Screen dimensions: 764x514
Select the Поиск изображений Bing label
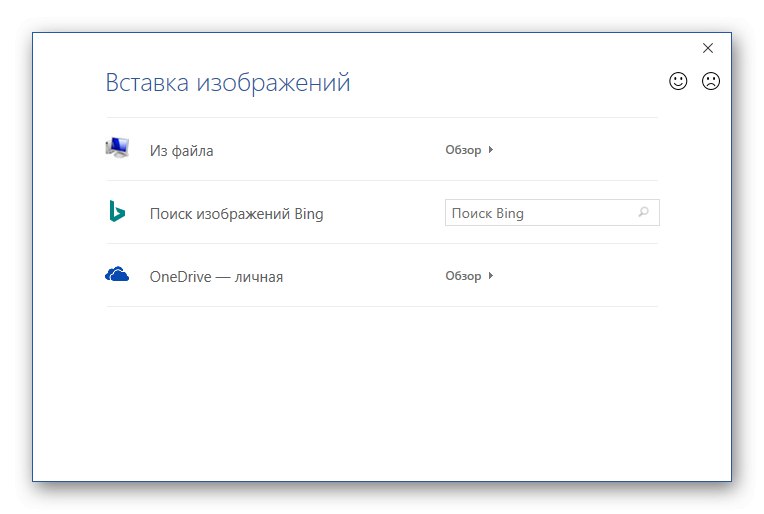[x=236, y=214]
